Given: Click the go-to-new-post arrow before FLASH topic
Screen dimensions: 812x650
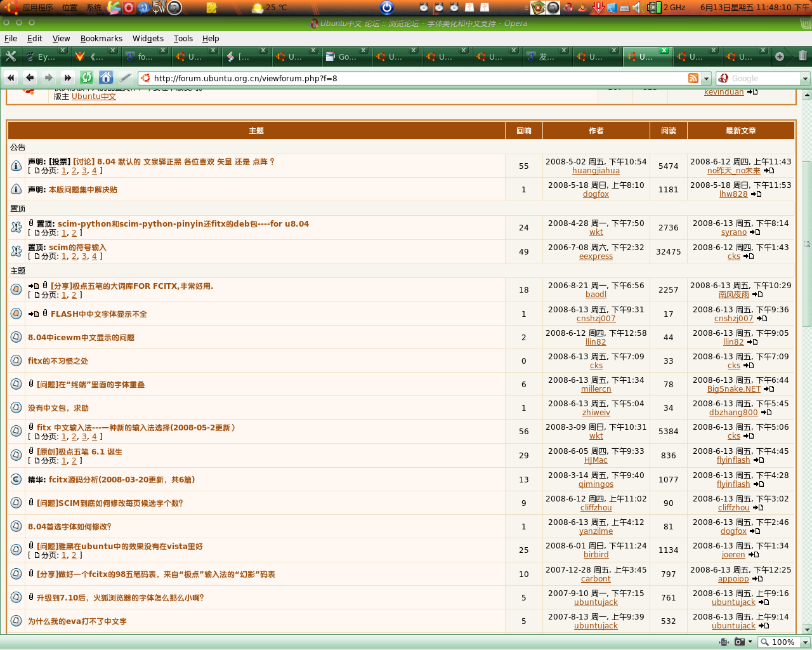Looking at the screenshot, I should click(34, 314).
